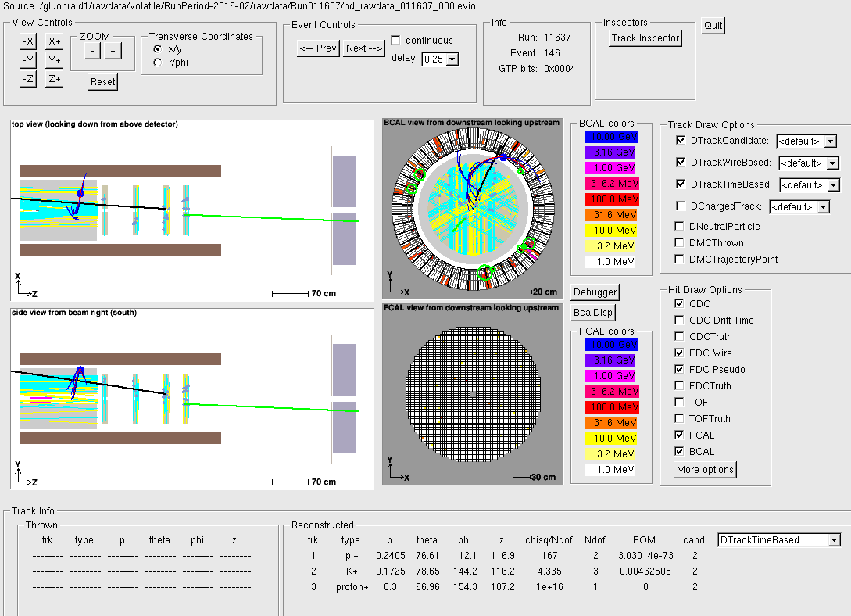Reset the view controls

(x=103, y=82)
